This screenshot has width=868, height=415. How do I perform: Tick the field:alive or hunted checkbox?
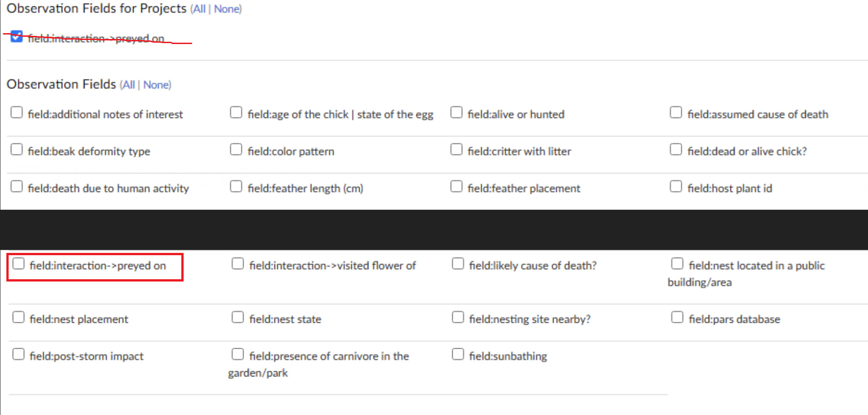[456, 112]
